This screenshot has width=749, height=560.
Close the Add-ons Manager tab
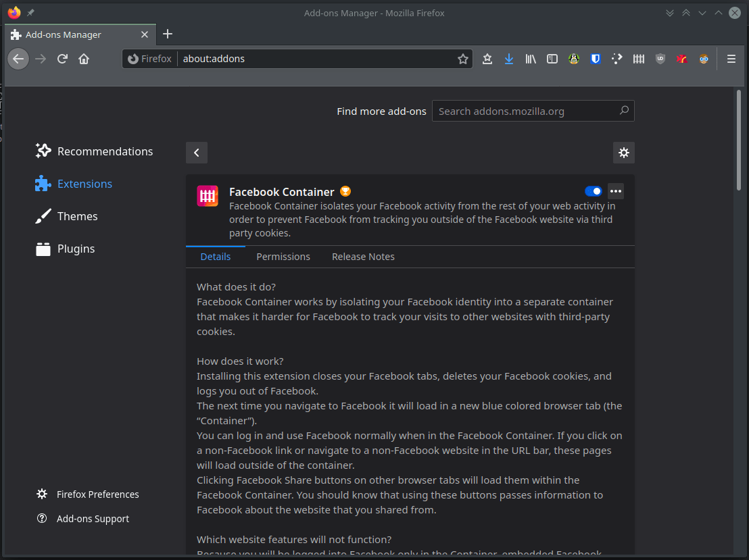[x=145, y=34]
